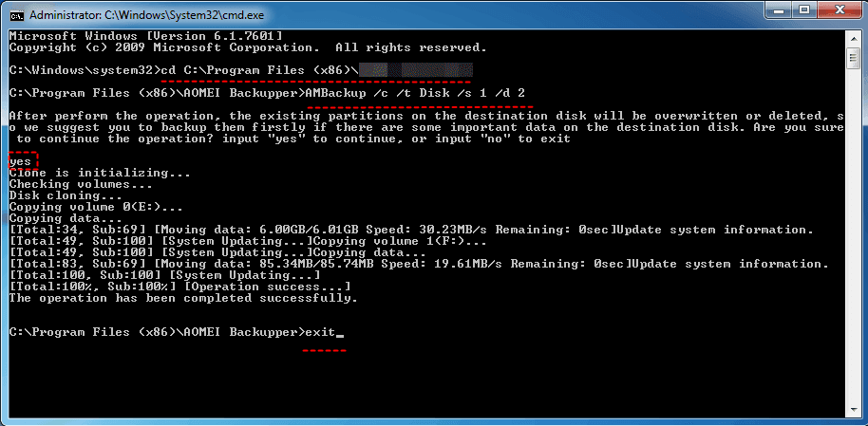The height and width of the screenshot is (426, 868).
Task: Click the "Disk cloning..." status line
Action: [x=60, y=195]
